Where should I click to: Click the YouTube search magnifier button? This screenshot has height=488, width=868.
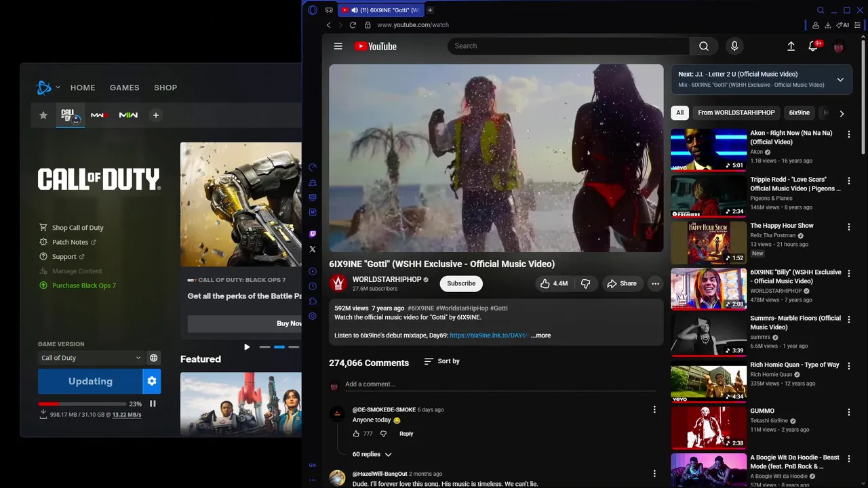[704, 46]
